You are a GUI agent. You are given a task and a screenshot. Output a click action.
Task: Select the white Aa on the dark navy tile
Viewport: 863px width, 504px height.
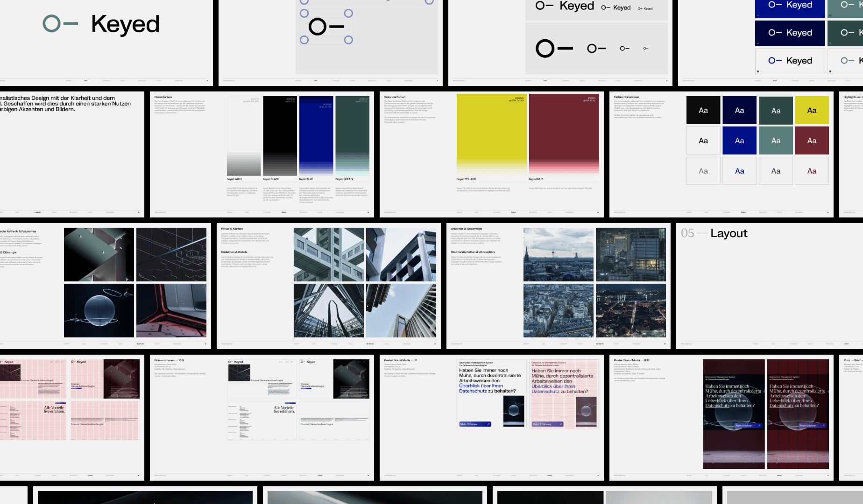tap(739, 111)
